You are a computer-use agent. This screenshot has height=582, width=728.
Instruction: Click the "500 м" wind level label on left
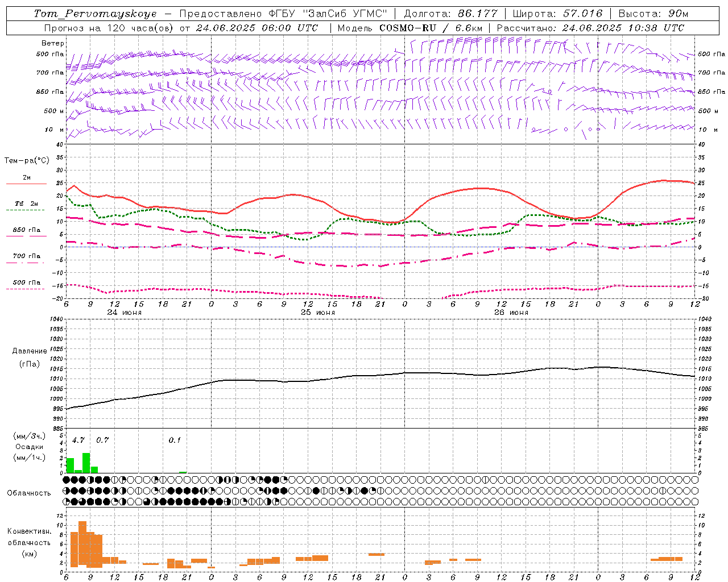[x=54, y=111]
